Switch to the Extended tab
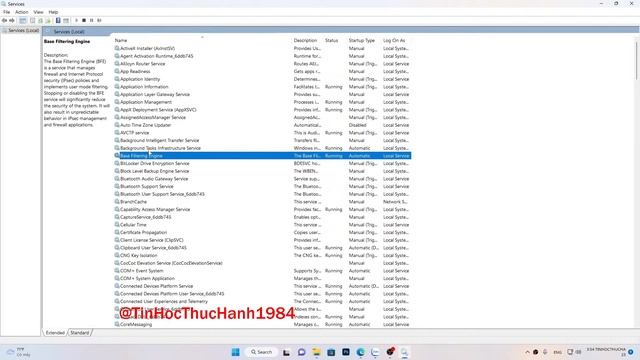The height and width of the screenshot is (360, 640). coord(55,333)
